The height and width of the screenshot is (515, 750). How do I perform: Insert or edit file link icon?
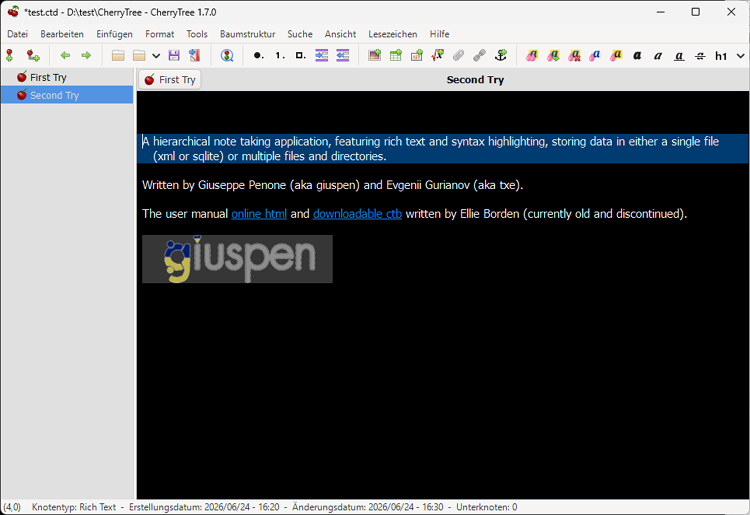tap(458, 55)
